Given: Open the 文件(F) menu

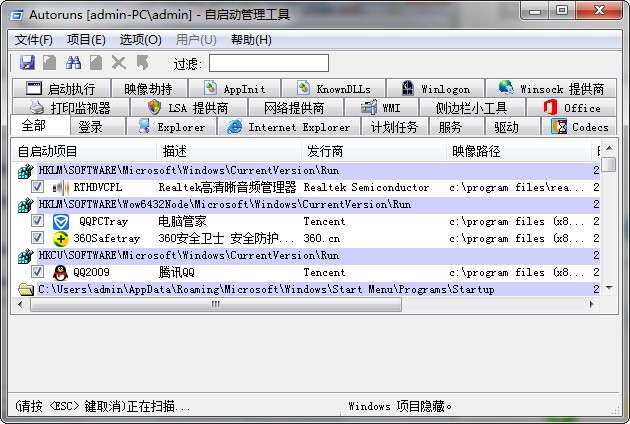Looking at the screenshot, I should pyautogui.click(x=34, y=40).
